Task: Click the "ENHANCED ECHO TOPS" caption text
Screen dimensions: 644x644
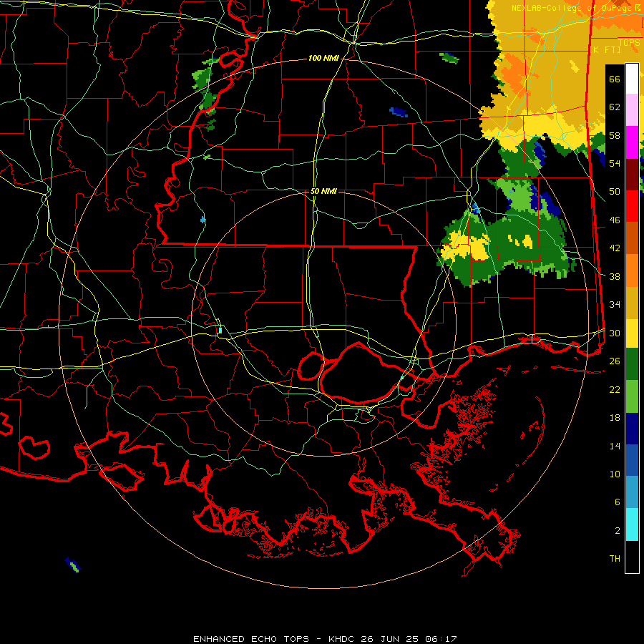Action: click(251, 639)
